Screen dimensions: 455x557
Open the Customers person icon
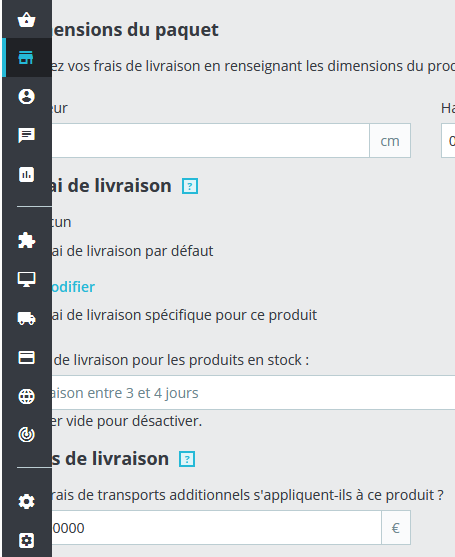tap(27, 96)
